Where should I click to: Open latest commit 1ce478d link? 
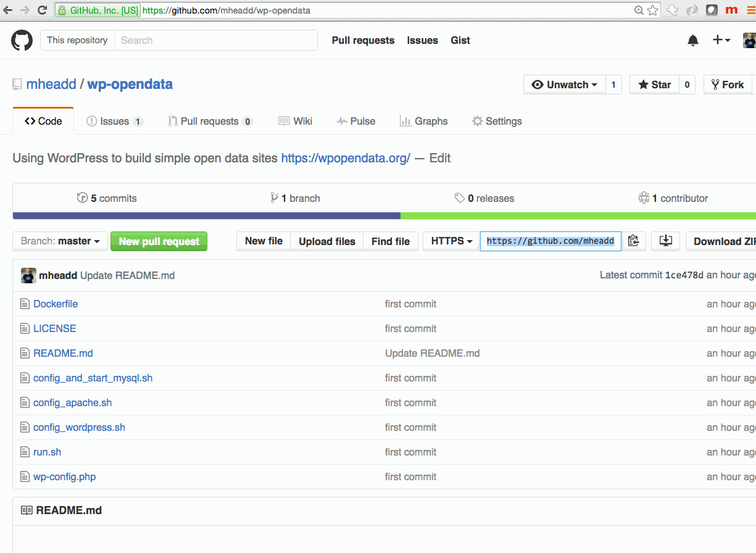(x=684, y=275)
